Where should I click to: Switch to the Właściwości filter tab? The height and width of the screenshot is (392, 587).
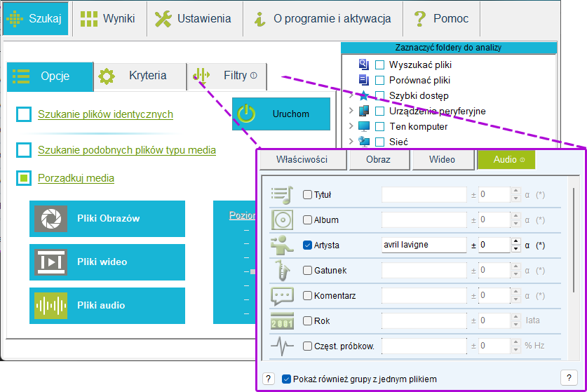(302, 159)
